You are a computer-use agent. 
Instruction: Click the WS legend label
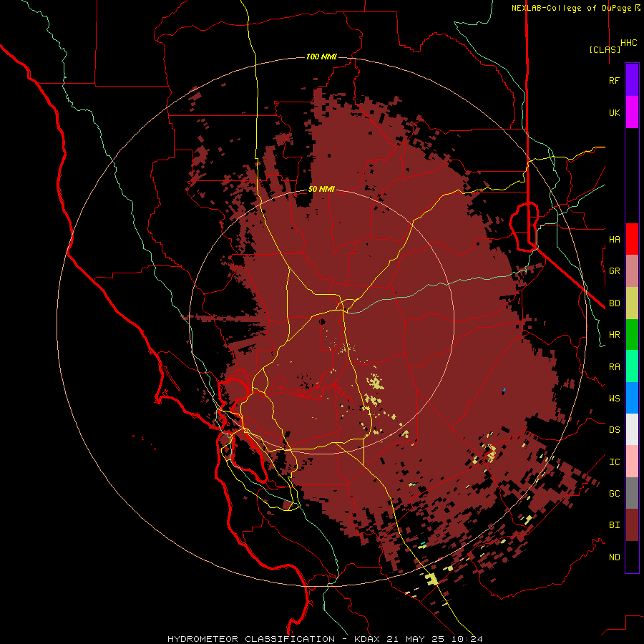614,399
